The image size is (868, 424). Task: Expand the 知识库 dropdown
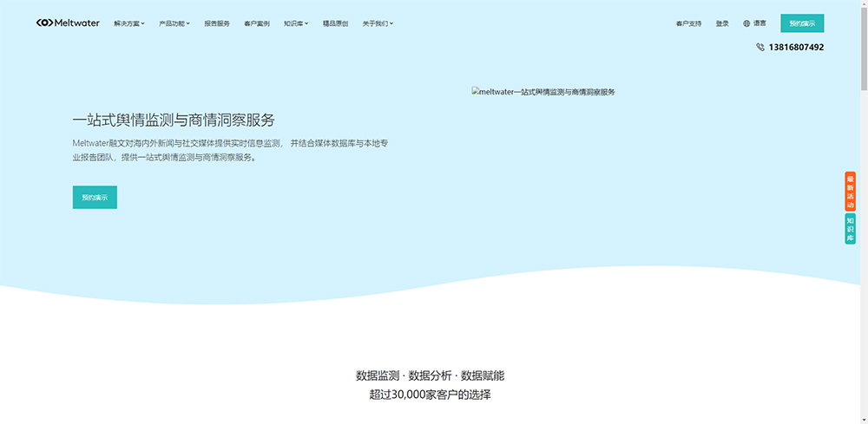click(x=296, y=23)
